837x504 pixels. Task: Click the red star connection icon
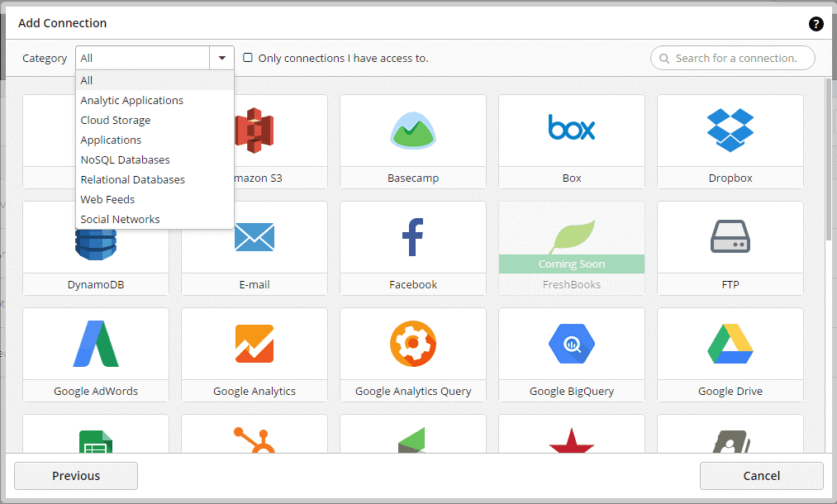click(x=572, y=441)
